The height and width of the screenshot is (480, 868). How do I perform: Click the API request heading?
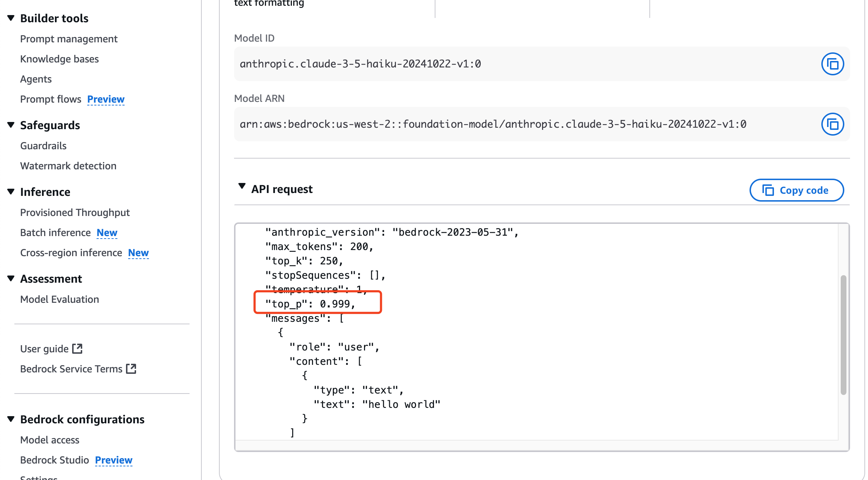282,189
